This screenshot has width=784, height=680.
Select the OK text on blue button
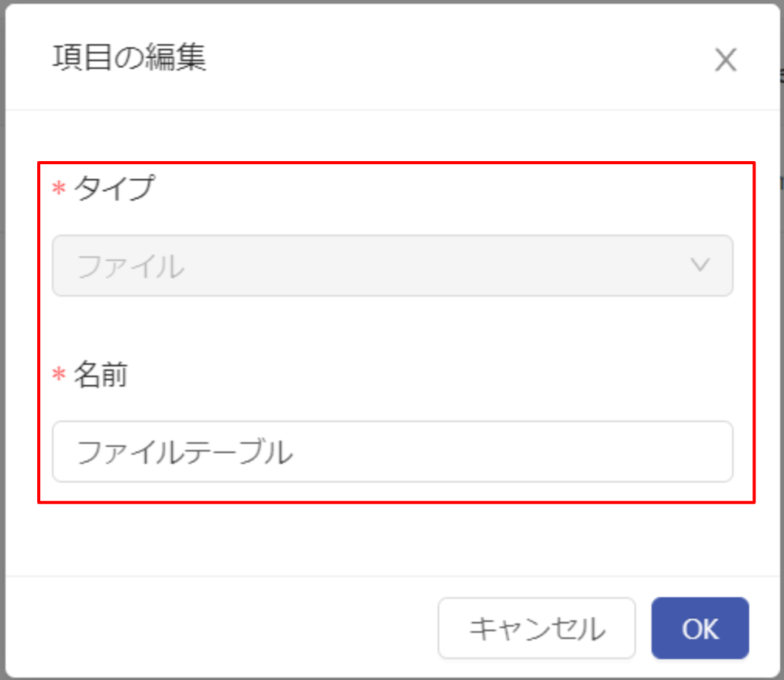pos(700,629)
